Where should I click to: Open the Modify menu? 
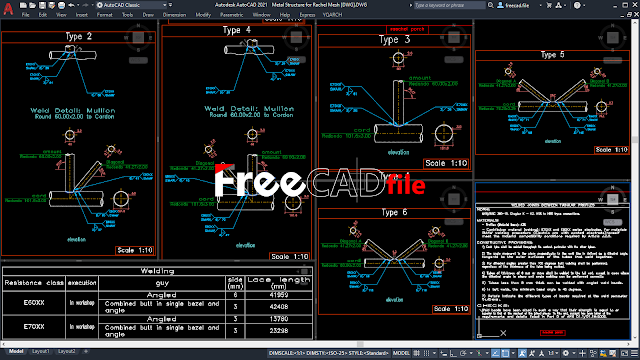coord(203,15)
